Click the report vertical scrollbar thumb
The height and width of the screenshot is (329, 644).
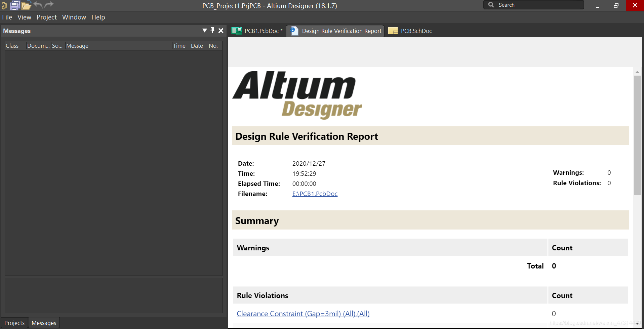click(x=637, y=135)
